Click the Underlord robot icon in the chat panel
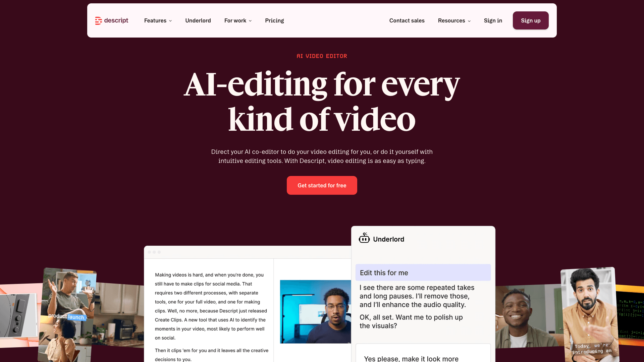This screenshot has height=362, width=644. click(364, 238)
